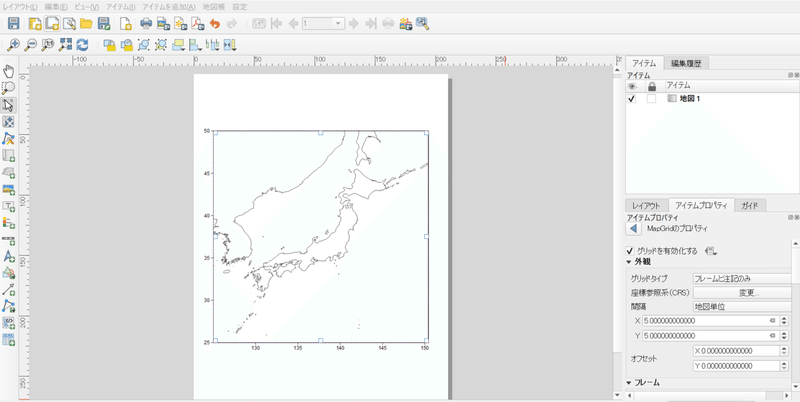Add a legend item
This screenshot has height=402, width=800.
[x=9, y=222]
